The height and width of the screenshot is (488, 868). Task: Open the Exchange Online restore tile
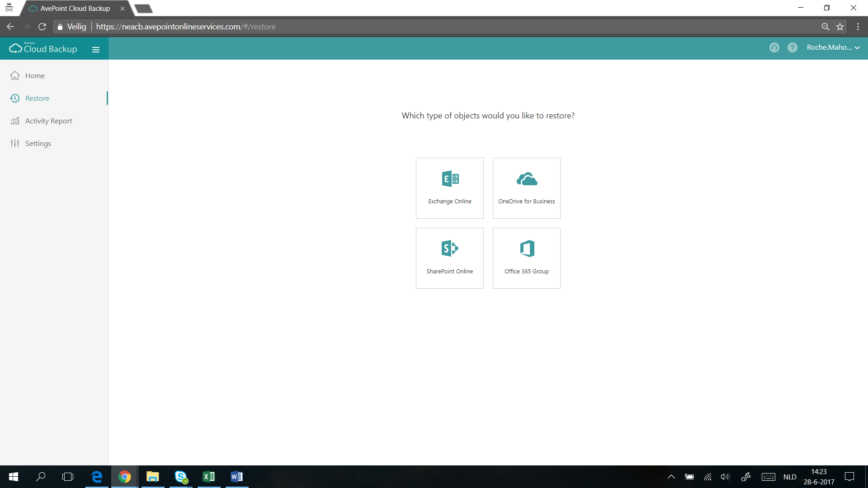(450, 188)
